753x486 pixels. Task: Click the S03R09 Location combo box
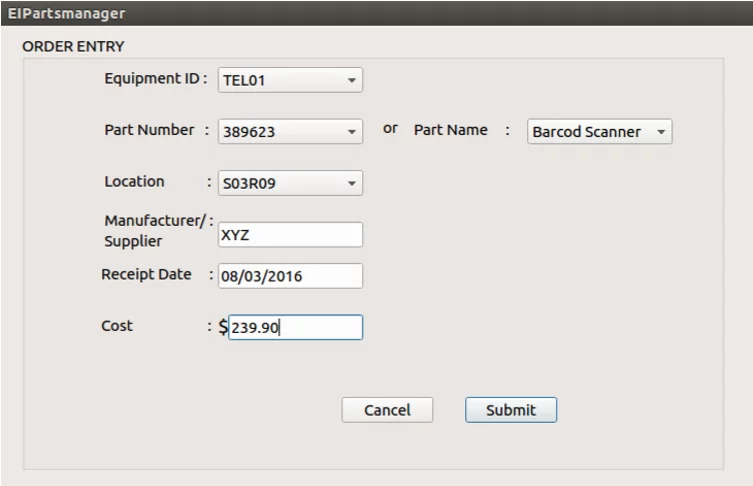pyautogui.click(x=290, y=183)
